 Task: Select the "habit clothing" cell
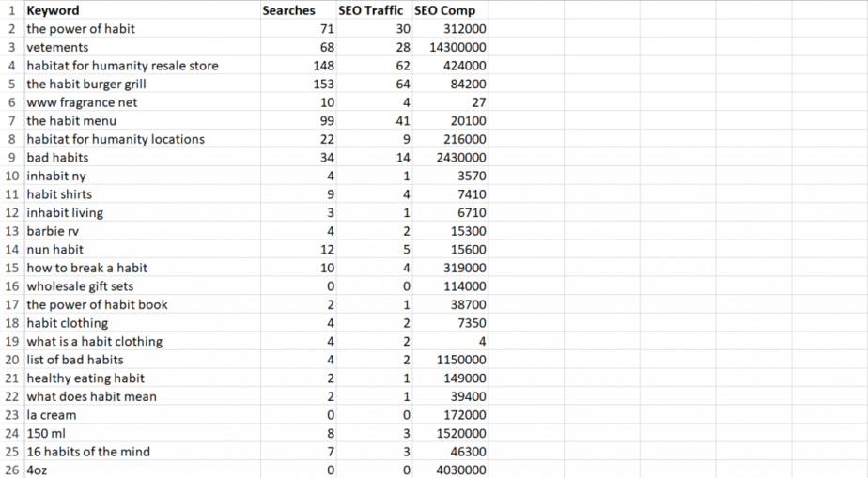pyautogui.click(x=143, y=322)
